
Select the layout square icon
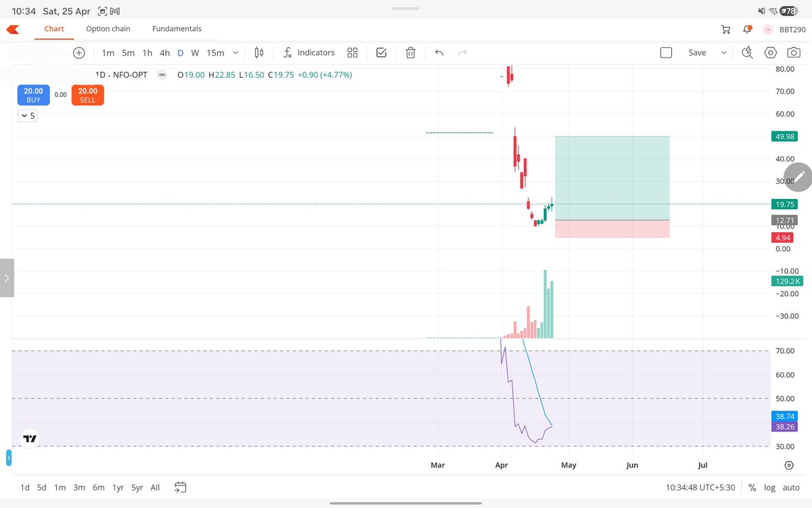click(x=666, y=53)
